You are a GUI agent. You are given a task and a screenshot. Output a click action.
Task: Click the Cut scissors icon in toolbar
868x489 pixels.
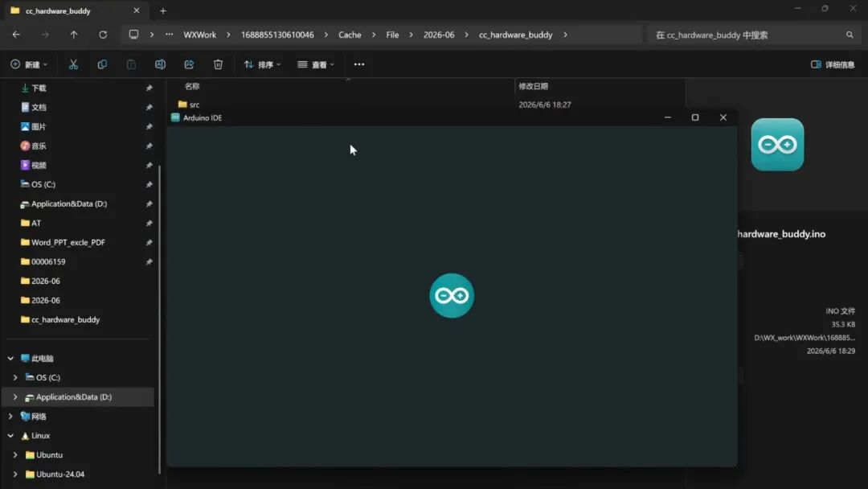73,64
